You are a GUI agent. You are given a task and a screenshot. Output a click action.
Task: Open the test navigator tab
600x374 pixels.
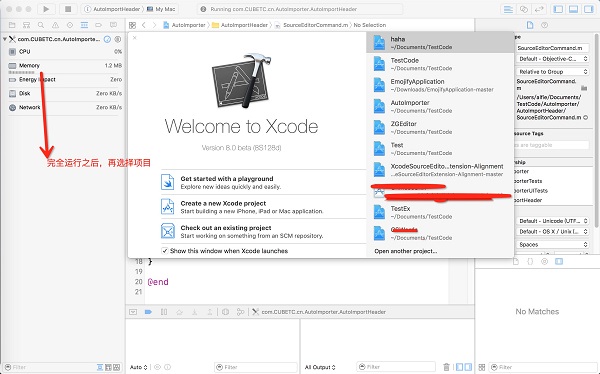pos(70,25)
